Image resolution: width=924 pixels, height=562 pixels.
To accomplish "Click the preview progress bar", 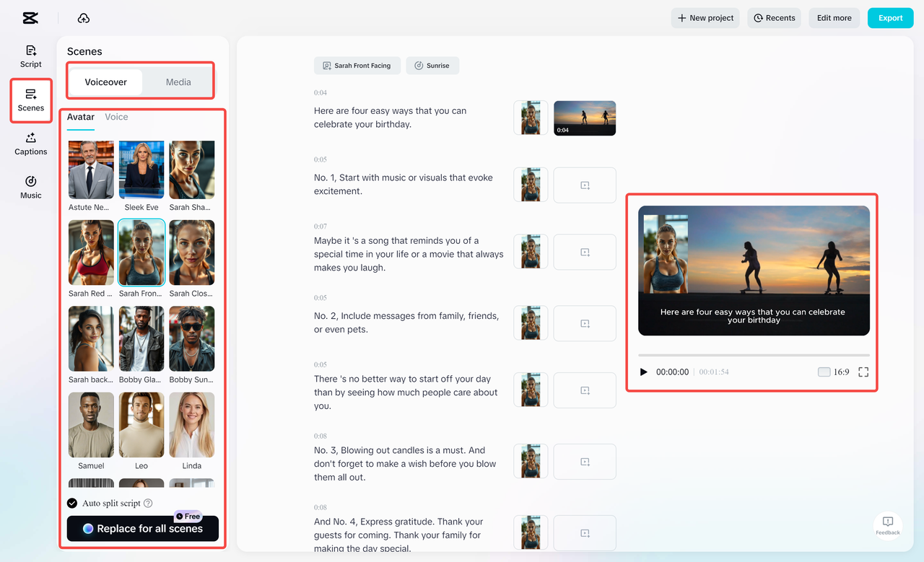I will click(x=753, y=354).
